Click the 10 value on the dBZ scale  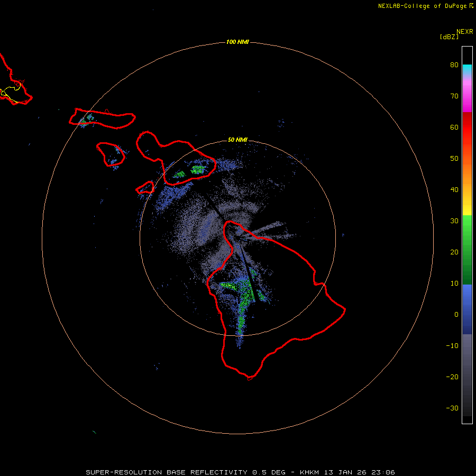[454, 283]
